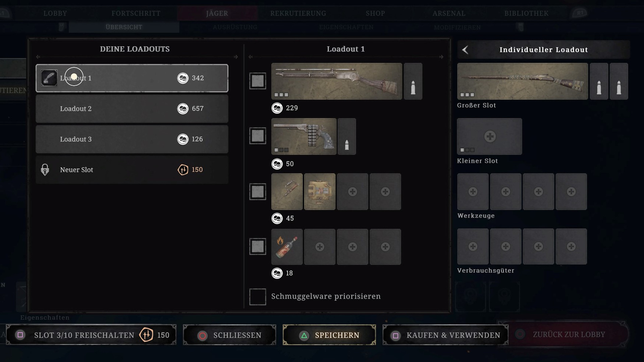The width and height of the screenshot is (644, 362).
Task: Click the fire bomb consumable icon
Action: [287, 247]
